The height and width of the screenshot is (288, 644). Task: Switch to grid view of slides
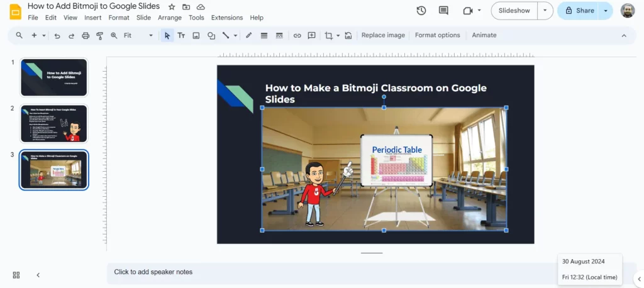point(16,275)
